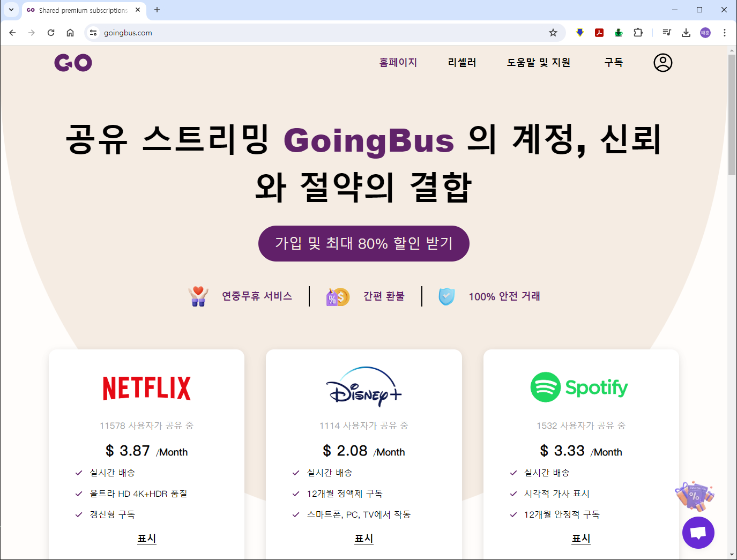The height and width of the screenshot is (560, 737).
Task: Click the Spotify logo
Action: click(579, 387)
